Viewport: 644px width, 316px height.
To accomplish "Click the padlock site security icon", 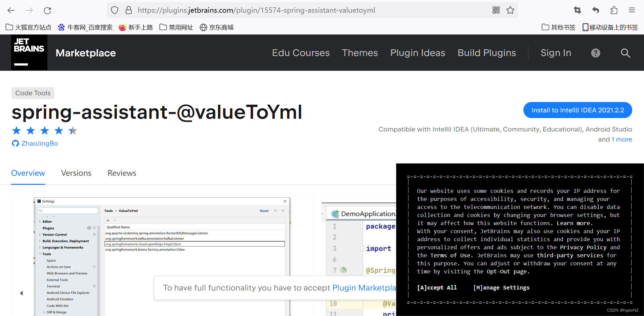I will pyautogui.click(x=129, y=10).
